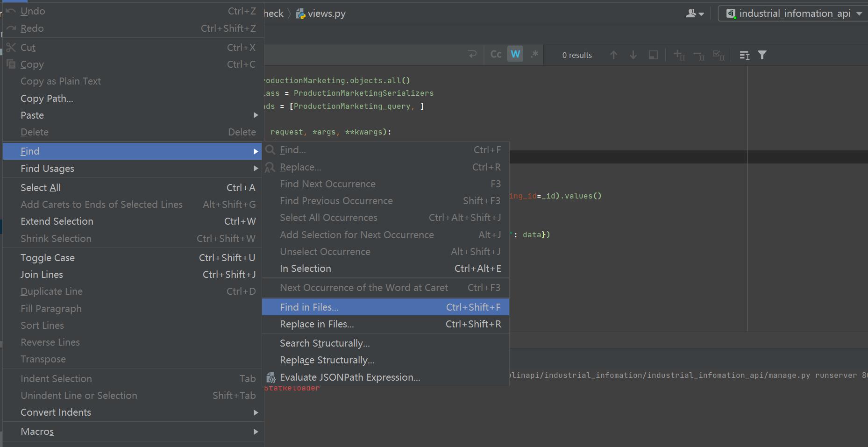
Task: Select Replace Structurally...
Action: point(385,360)
